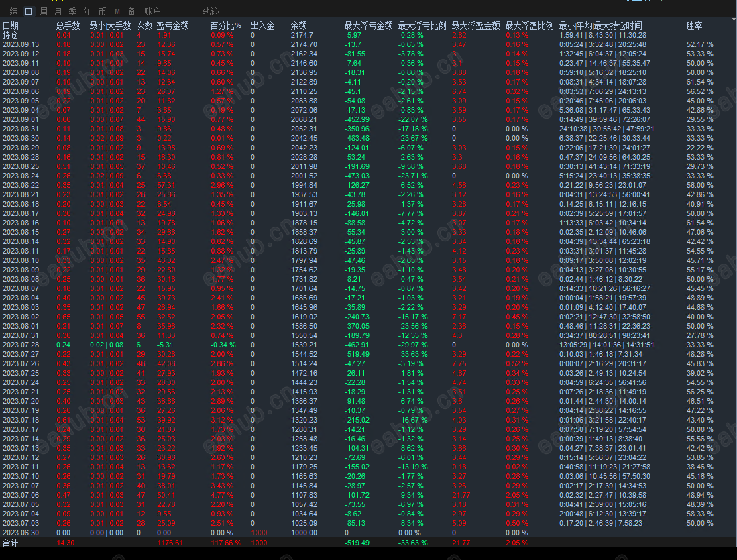This screenshot has width=737, height=560.
Task: Click the balance 2174.70 cell
Action: tap(304, 45)
